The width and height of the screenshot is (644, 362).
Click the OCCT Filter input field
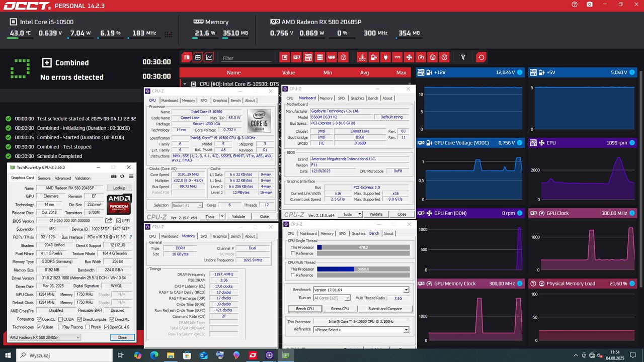[246, 58]
